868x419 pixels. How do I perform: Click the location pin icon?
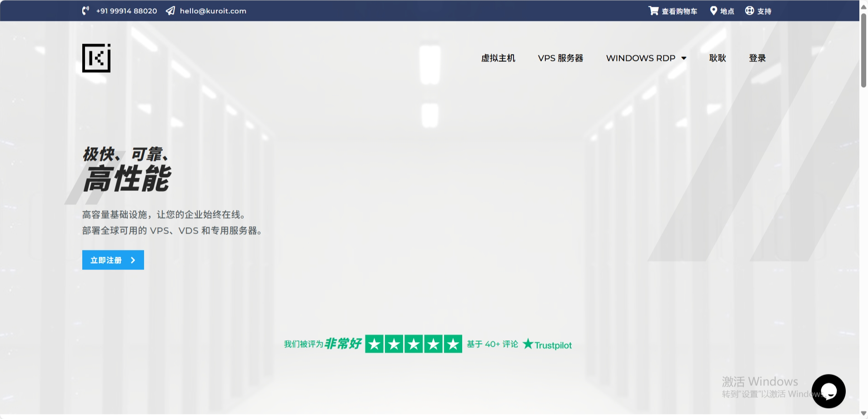tap(713, 11)
